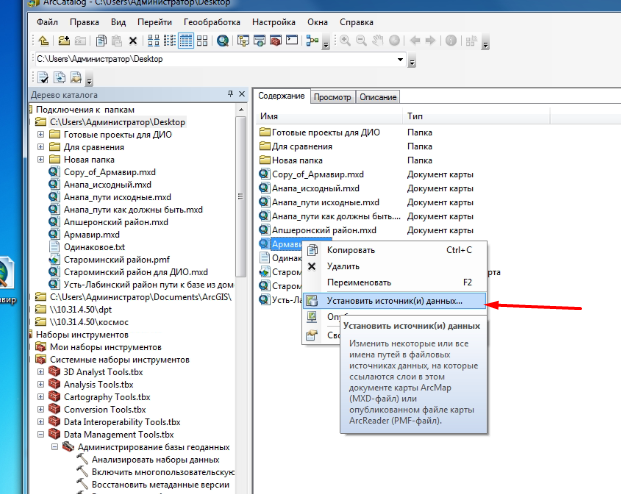Open the Catalog Tree window icon
The width and height of the screenshot is (621, 494).
pos(243,40)
